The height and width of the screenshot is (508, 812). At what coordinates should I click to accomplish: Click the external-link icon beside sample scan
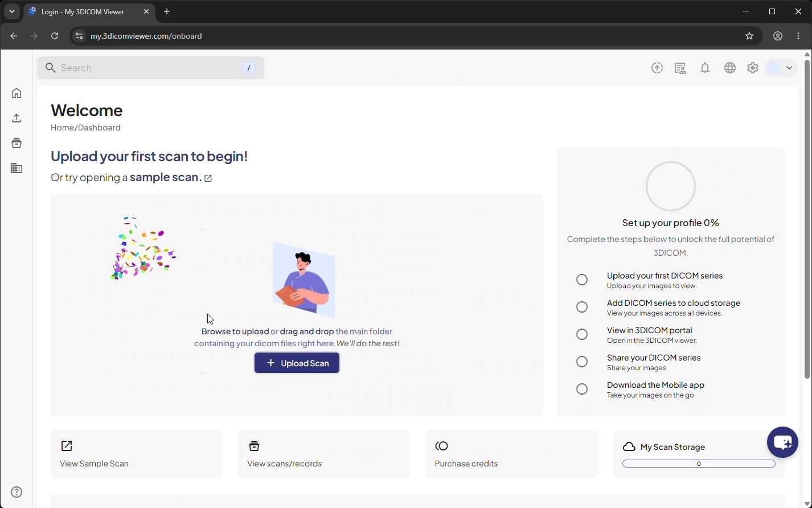(208, 178)
